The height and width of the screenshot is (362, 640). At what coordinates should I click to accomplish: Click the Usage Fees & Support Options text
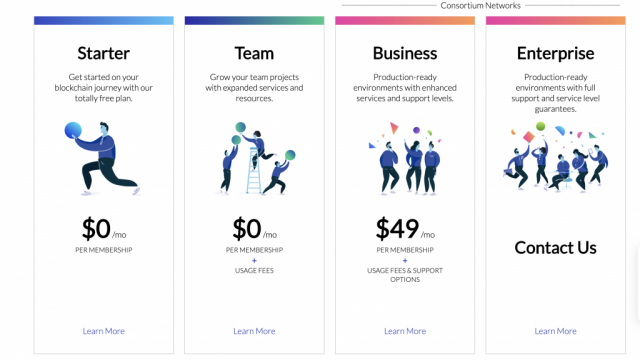pyautogui.click(x=405, y=275)
